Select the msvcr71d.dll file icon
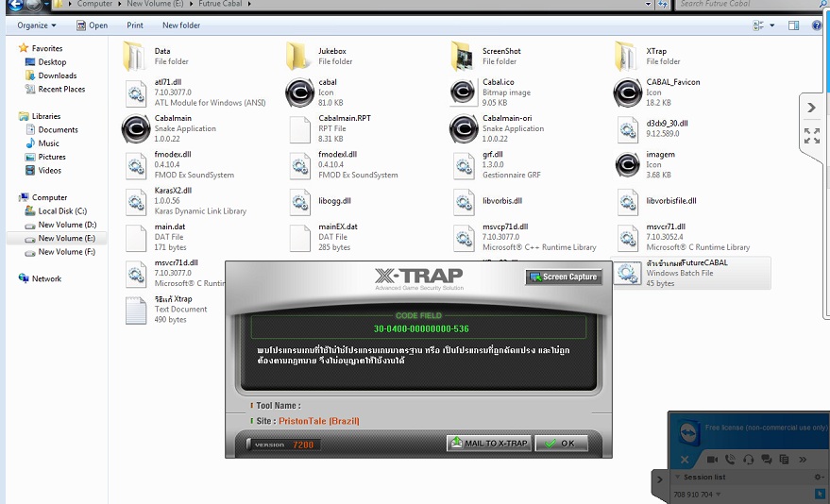This screenshot has width=830, height=504. (x=136, y=274)
